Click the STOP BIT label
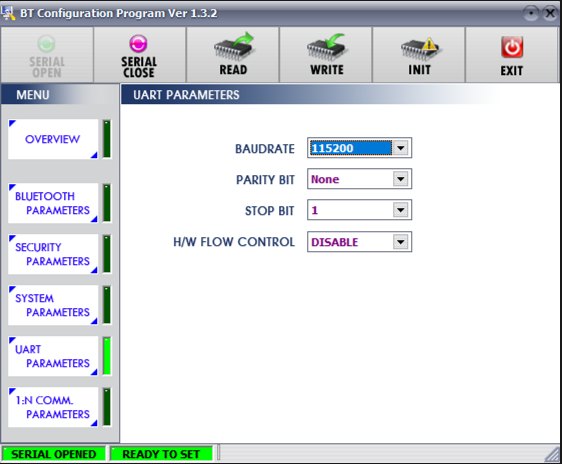This screenshot has height=464, width=562. point(270,211)
